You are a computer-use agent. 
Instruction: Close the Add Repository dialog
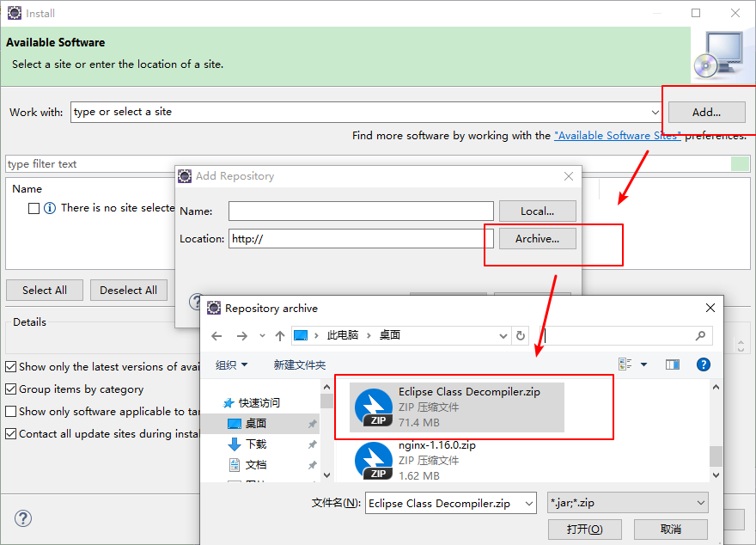pos(569,176)
